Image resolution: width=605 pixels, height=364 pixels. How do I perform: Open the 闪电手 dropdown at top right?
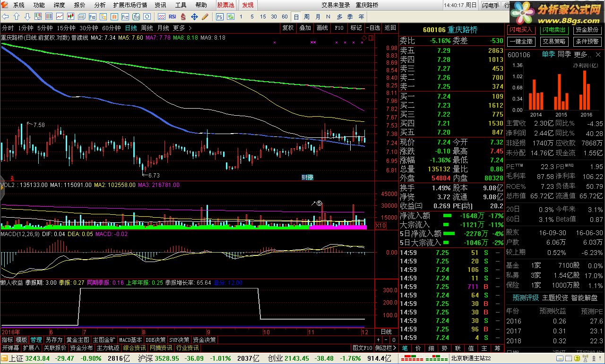[x=491, y=5]
